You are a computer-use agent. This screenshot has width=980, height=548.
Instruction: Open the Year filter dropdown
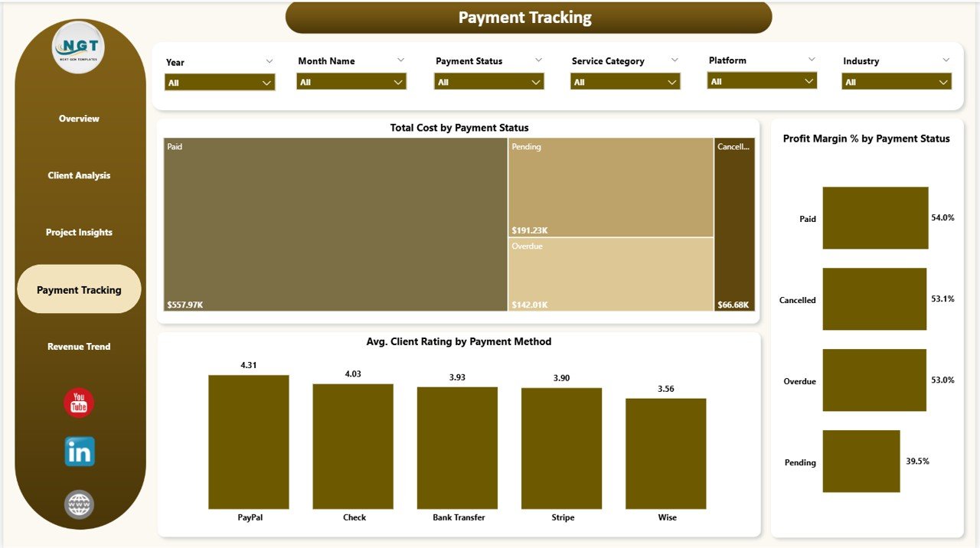[x=219, y=81]
